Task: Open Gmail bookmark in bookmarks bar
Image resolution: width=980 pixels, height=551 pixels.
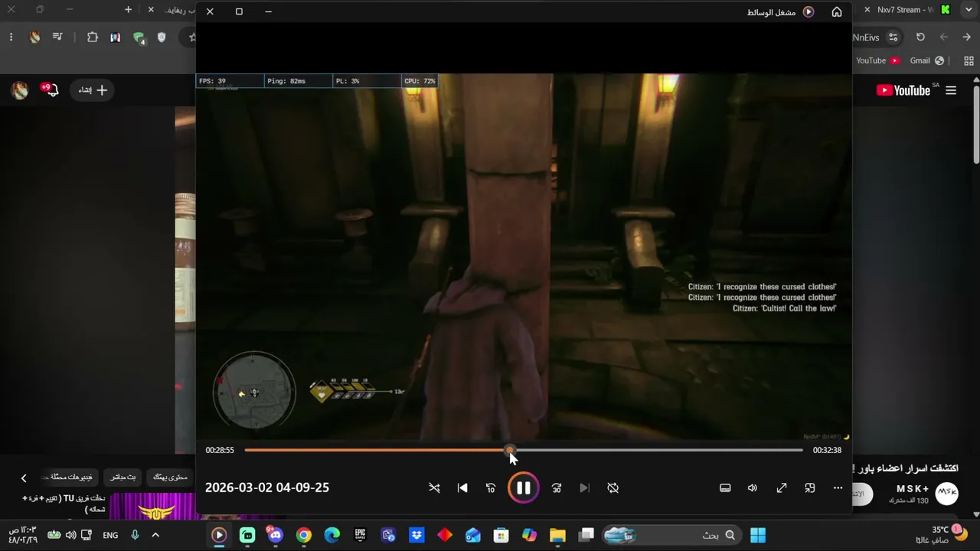Action: click(927, 60)
